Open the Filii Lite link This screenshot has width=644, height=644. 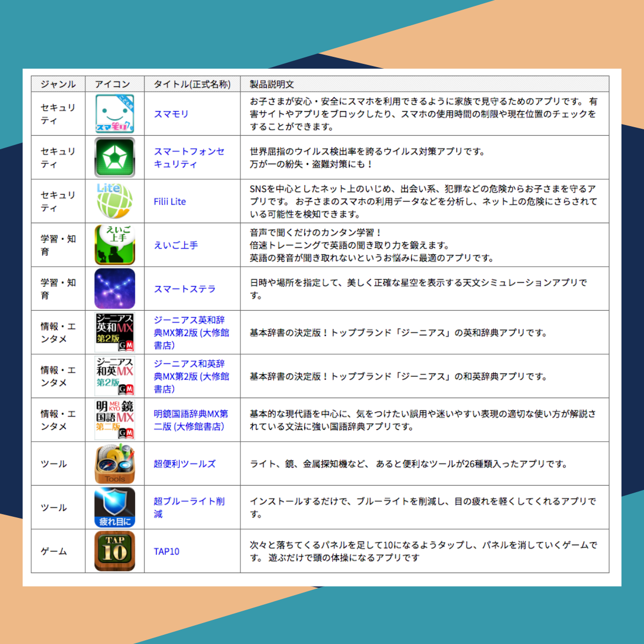pos(170,202)
